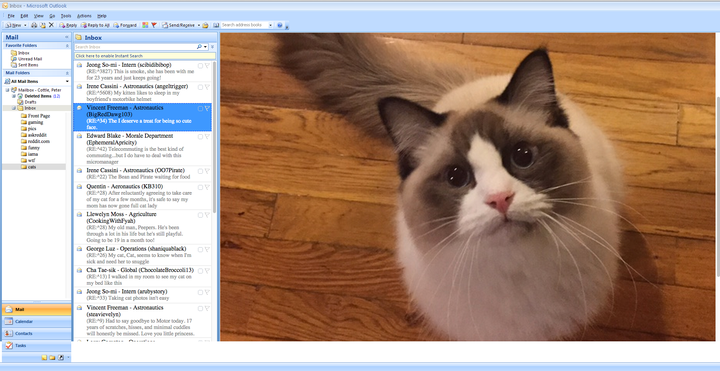Toggle category box on Quentin Aeronautics email
Screen dimensions: 720x371
click(200, 187)
